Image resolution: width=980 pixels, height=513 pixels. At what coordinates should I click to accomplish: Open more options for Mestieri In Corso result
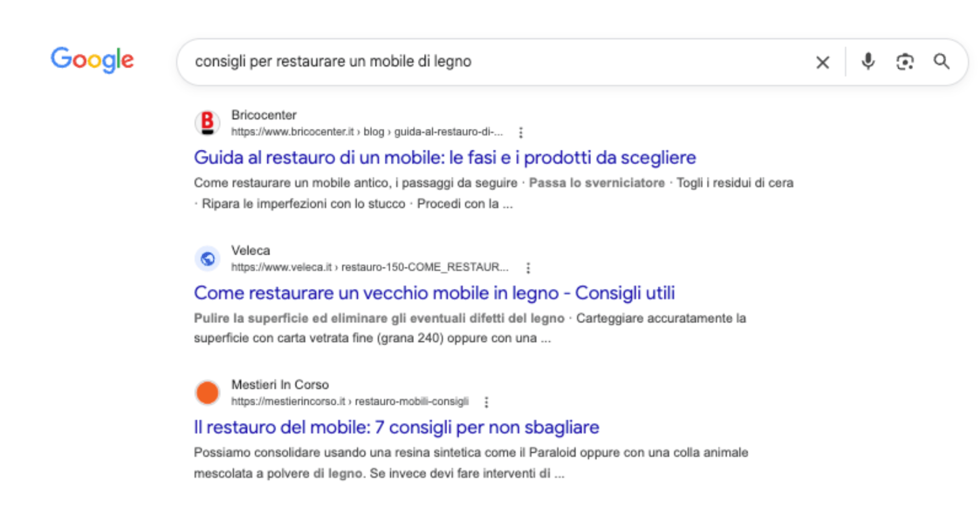point(486,402)
